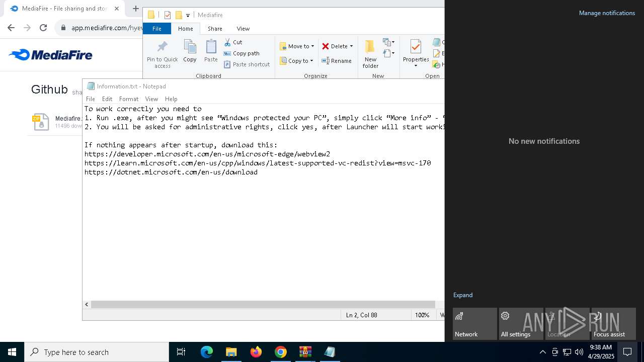Show hidden tray icons chevron
Image resolution: width=644 pixels, height=362 pixels.
542,352
